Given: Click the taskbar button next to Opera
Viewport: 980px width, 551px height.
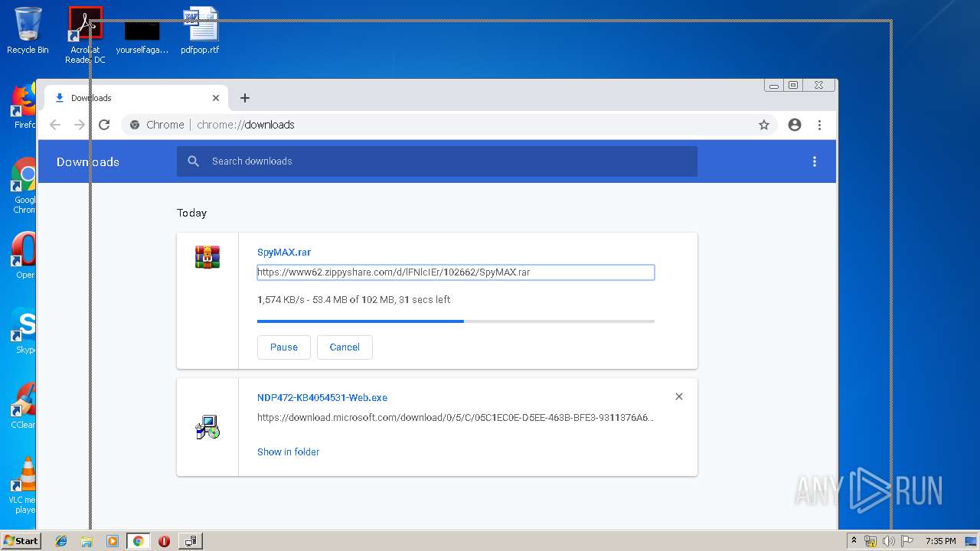Looking at the screenshot, I should tap(190, 541).
